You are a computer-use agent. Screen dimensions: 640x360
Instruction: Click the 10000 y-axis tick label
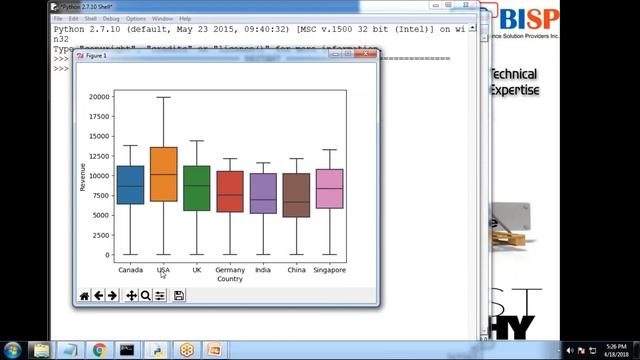(x=99, y=176)
